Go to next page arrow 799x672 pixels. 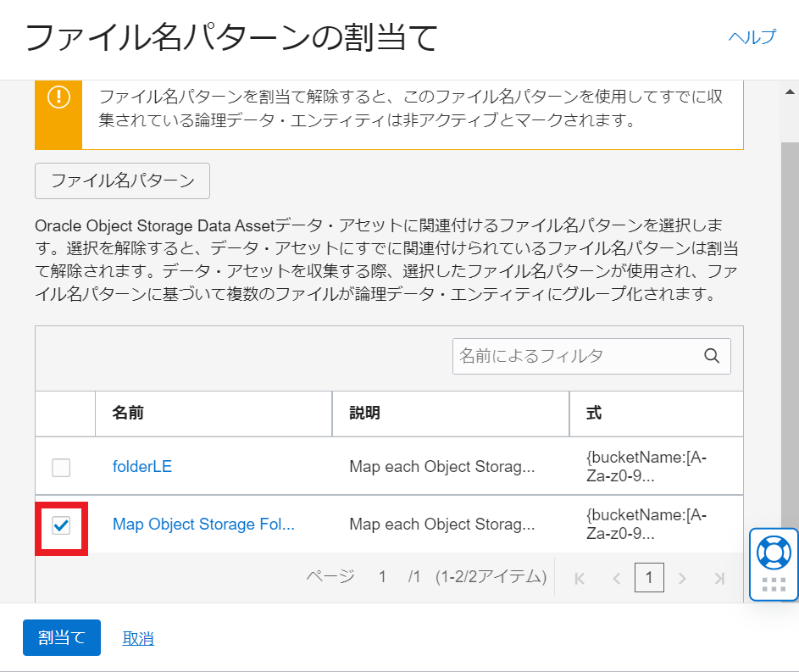(x=682, y=578)
